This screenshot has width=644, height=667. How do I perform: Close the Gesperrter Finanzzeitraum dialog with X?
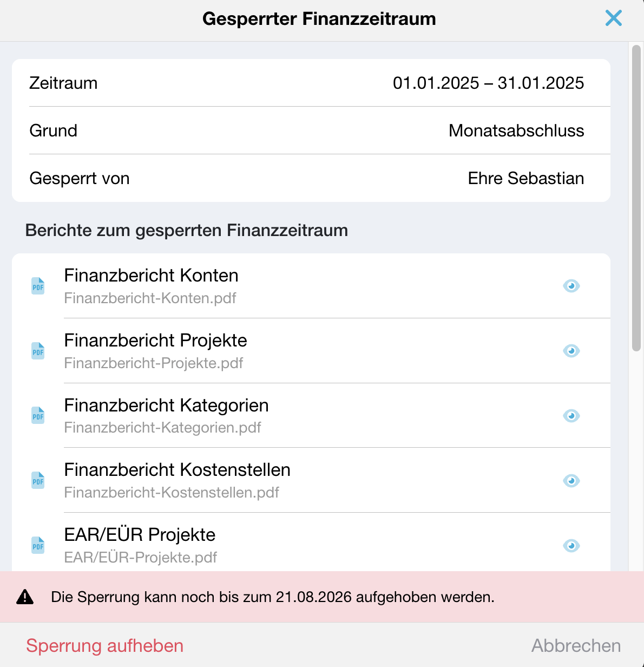(614, 18)
